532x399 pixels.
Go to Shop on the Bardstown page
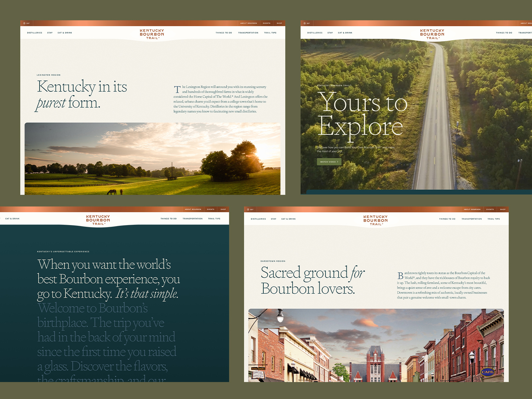503,209
